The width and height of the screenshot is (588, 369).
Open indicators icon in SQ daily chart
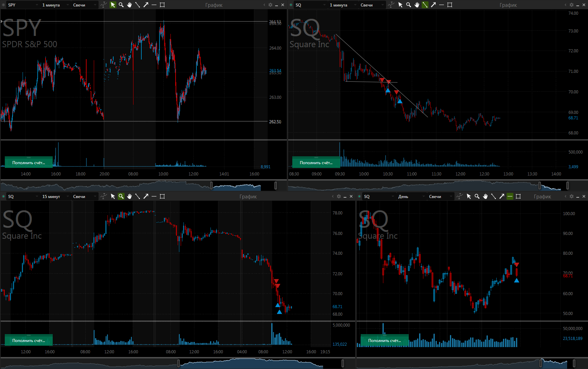pos(460,196)
